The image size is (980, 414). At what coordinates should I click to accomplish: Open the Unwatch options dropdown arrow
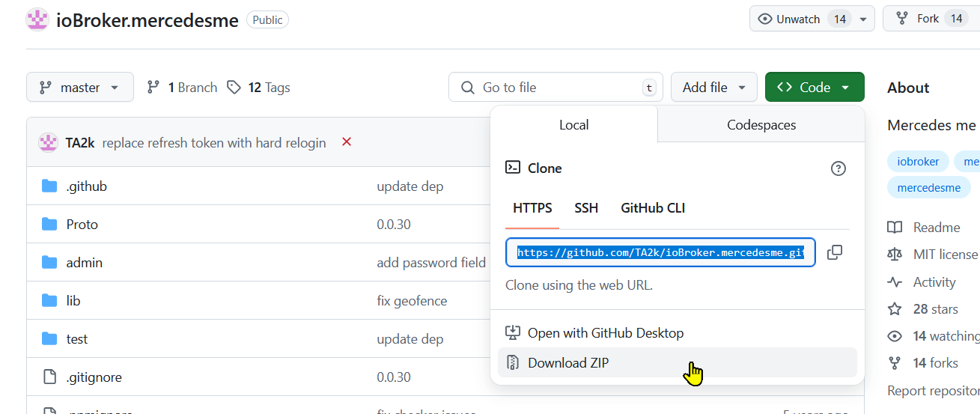[863, 19]
